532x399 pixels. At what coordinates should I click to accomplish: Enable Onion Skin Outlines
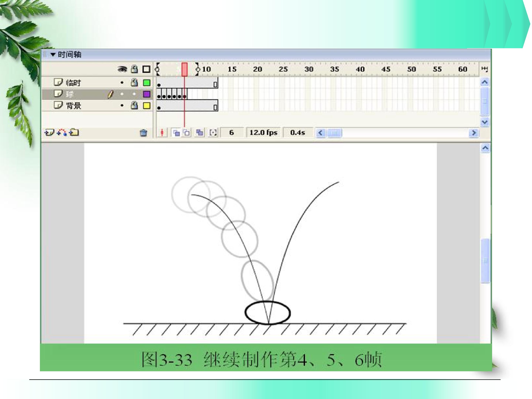187,132
